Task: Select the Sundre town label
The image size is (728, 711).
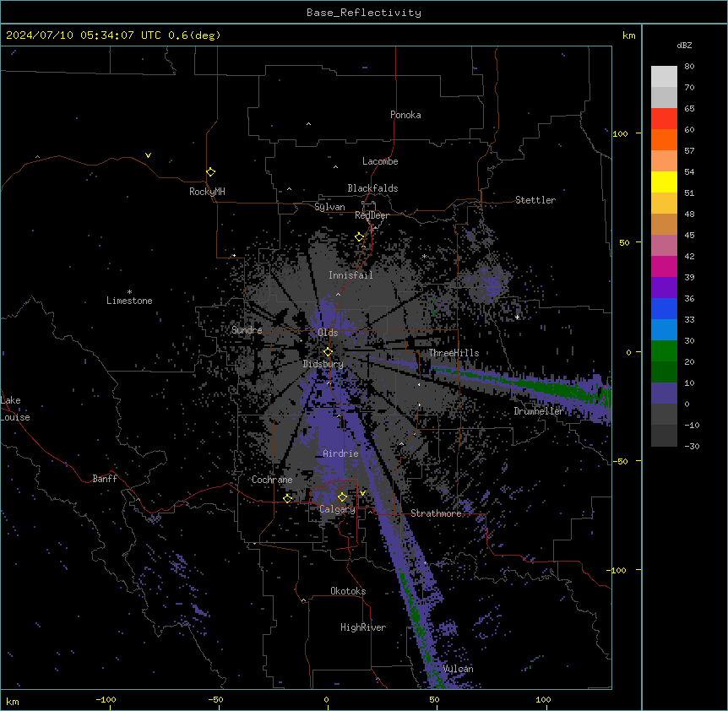Action: pos(247,330)
